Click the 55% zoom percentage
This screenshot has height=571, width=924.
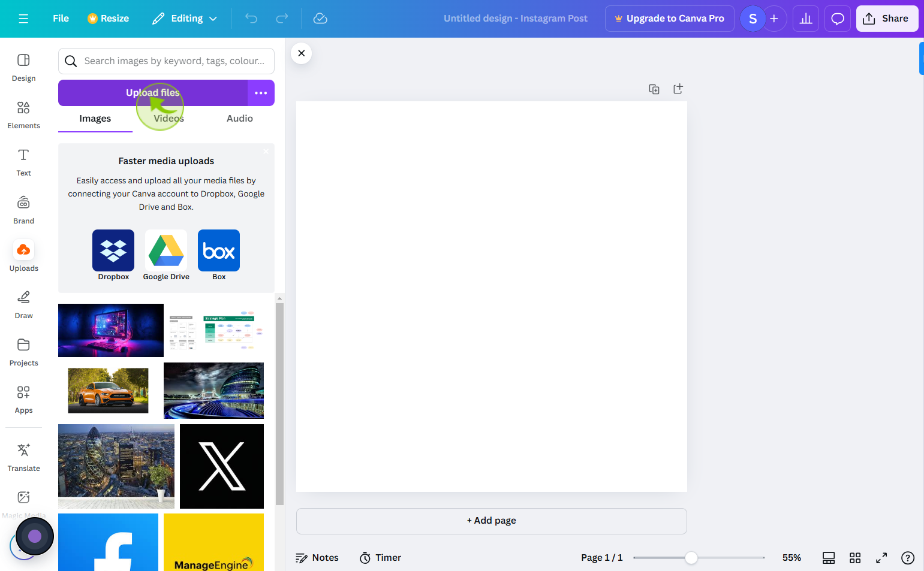click(x=791, y=558)
